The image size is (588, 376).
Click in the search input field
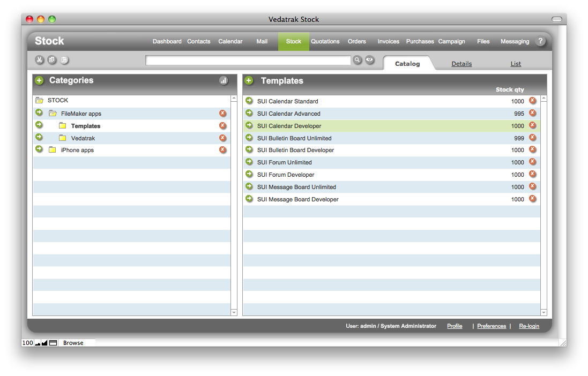coord(248,60)
